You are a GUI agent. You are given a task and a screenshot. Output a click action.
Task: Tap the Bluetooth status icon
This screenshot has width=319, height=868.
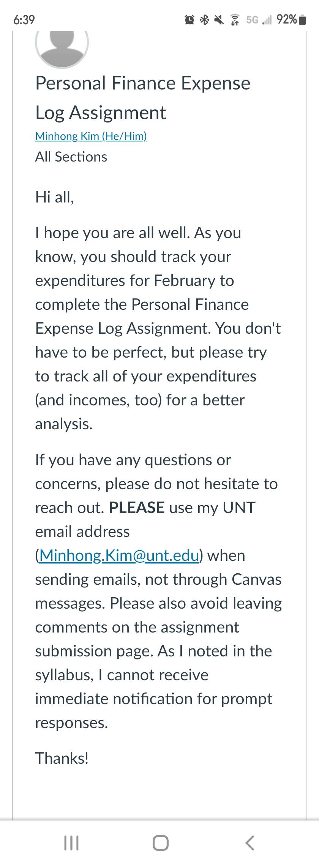[204, 20]
